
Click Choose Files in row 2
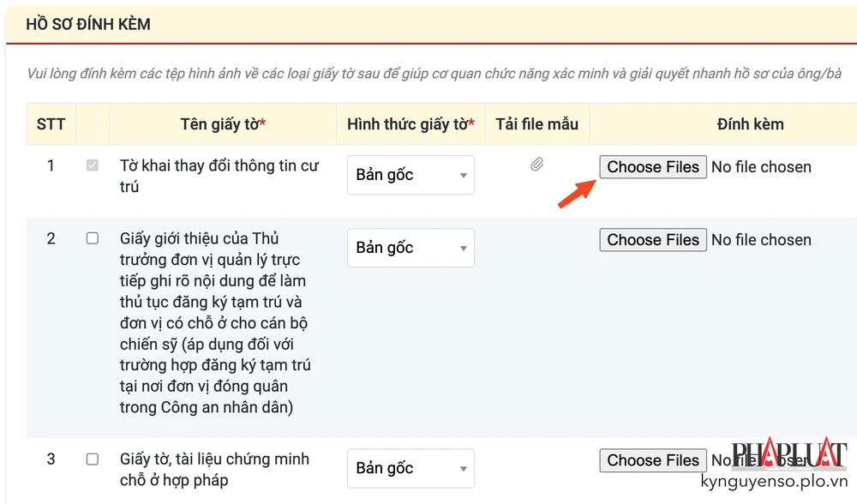pyautogui.click(x=653, y=240)
